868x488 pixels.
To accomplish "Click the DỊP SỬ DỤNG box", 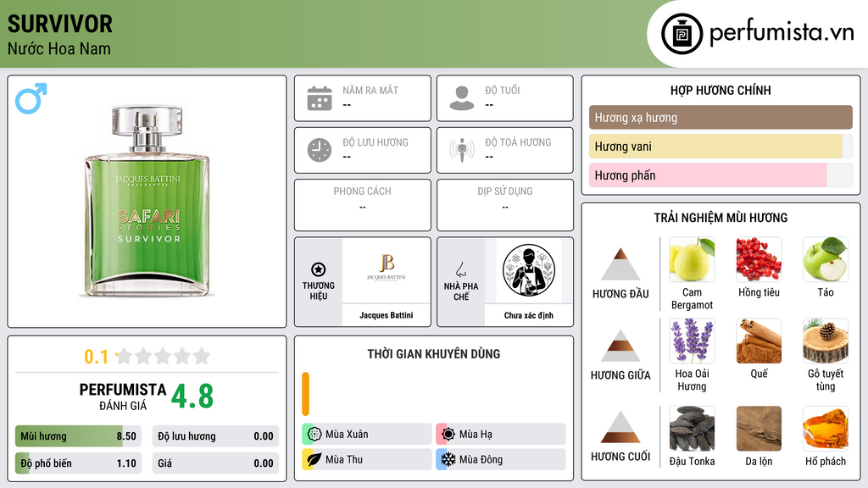I will 505,205.
